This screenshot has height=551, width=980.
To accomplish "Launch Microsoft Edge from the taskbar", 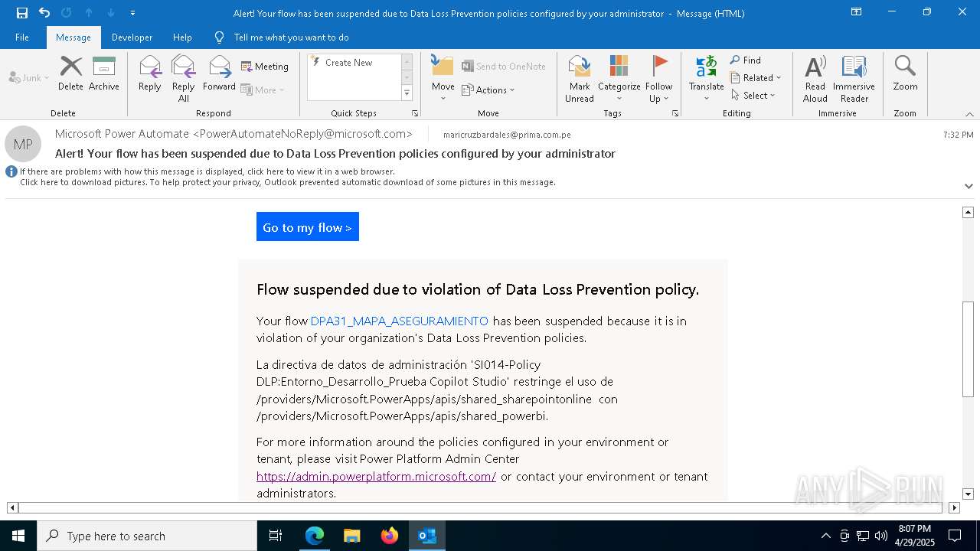I will [x=315, y=536].
